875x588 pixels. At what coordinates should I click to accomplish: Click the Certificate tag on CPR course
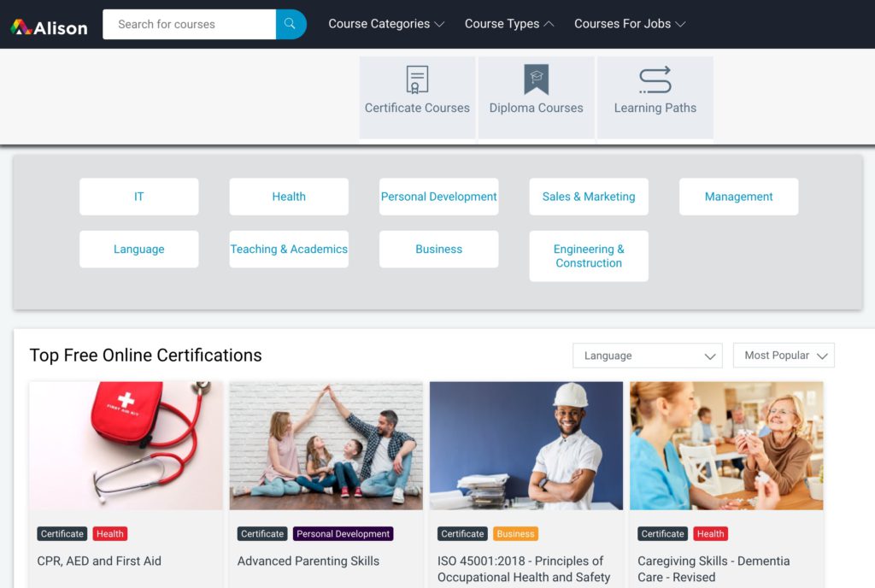(x=62, y=534)
